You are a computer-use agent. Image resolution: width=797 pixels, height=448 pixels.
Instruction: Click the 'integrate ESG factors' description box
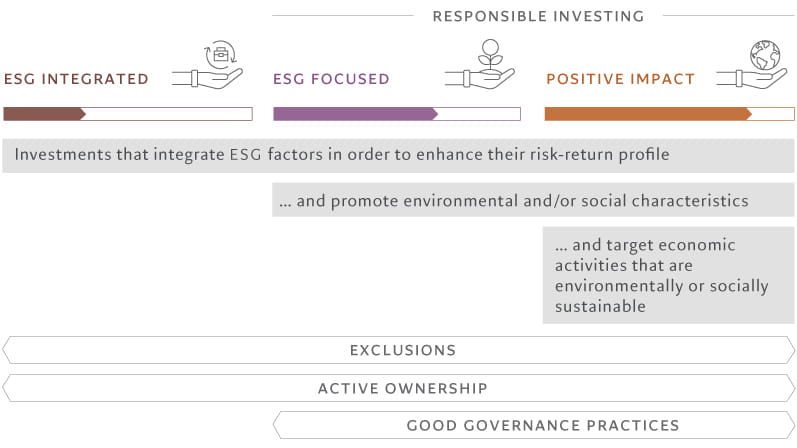[x=398, y=155]
